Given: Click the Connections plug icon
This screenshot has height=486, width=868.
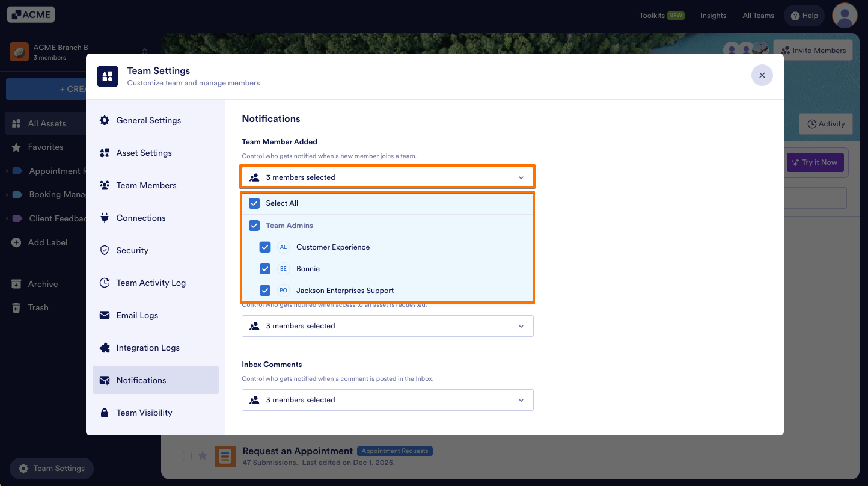Looking at the screenshot, I should click(105, 218).
